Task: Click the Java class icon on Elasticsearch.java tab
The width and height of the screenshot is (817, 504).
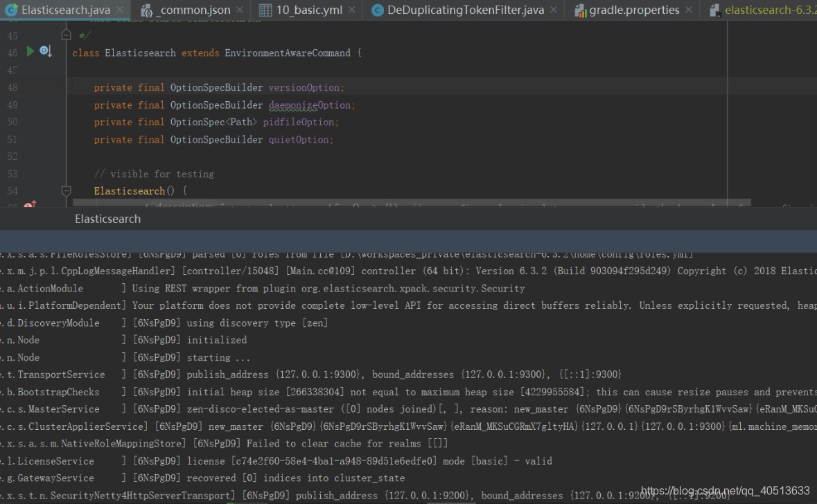Action: [x=12, y=10]
